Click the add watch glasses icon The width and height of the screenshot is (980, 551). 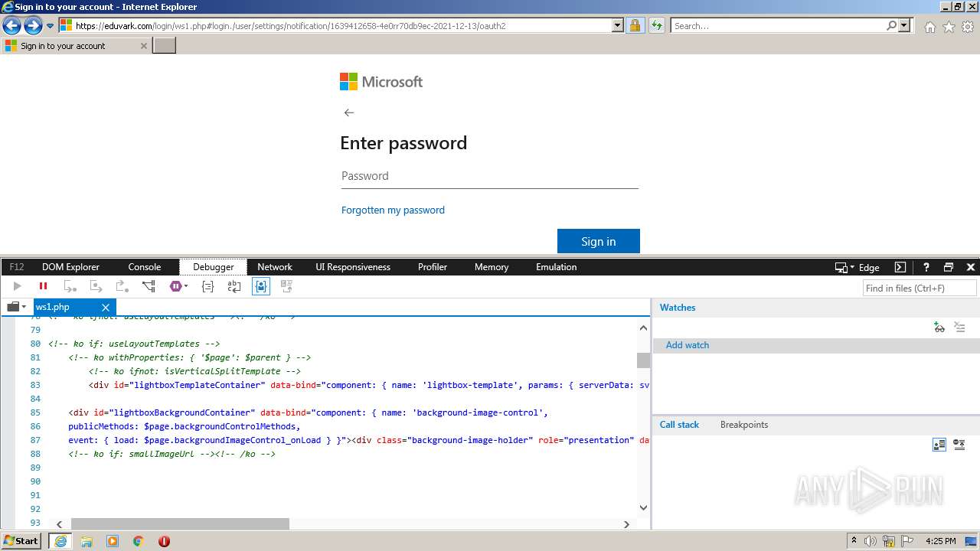coord(939,328)
